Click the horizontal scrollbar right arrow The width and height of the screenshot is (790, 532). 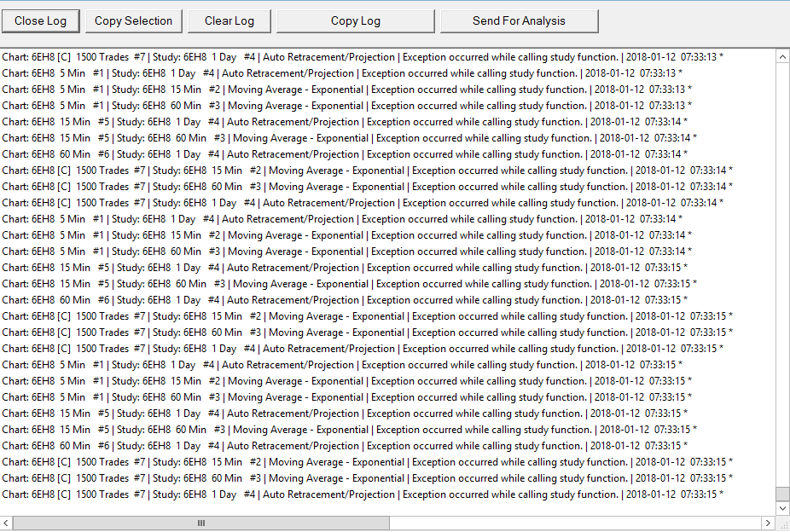coord(769,523)
